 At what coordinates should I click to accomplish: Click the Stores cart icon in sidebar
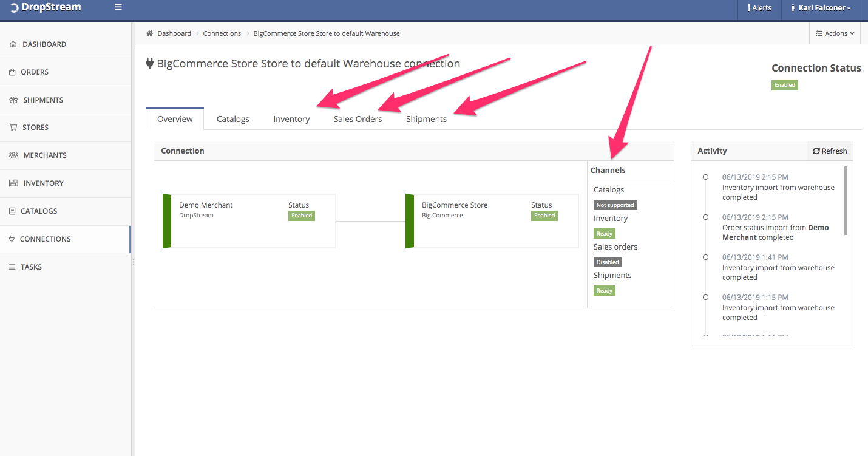coord(13,128)
